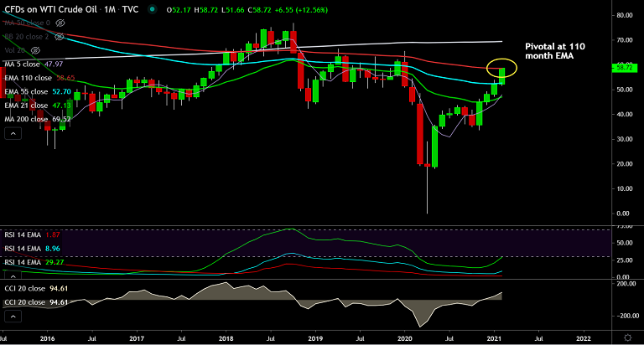Viewport: 644px width, 345px height.
Task: Toggle visibility eye of BB 20 indicator
Action: 60,37
